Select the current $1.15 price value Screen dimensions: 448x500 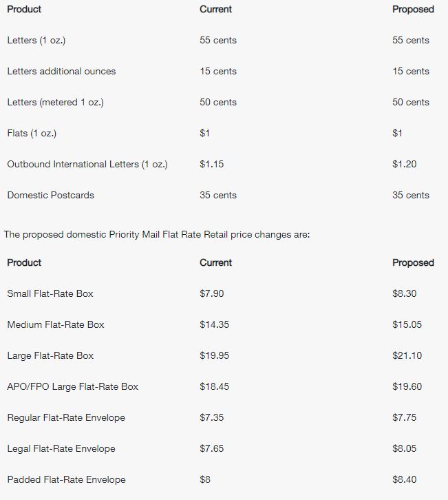pos(212,164)
